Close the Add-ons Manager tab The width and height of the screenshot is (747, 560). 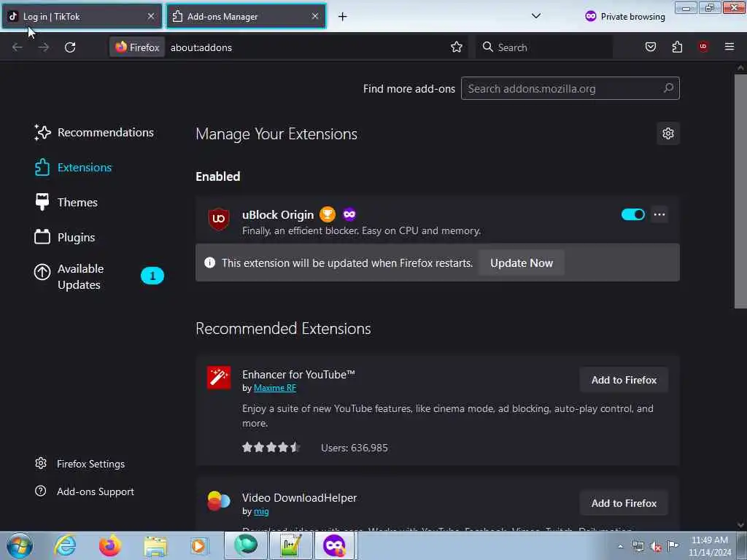(x=315, y=16)
